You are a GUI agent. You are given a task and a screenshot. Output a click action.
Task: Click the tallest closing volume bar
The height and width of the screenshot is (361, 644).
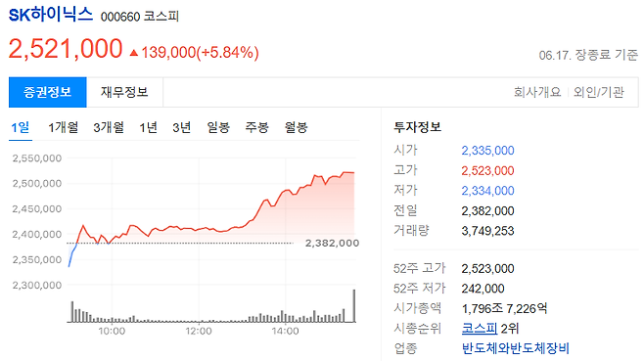[x=354, y=306]
